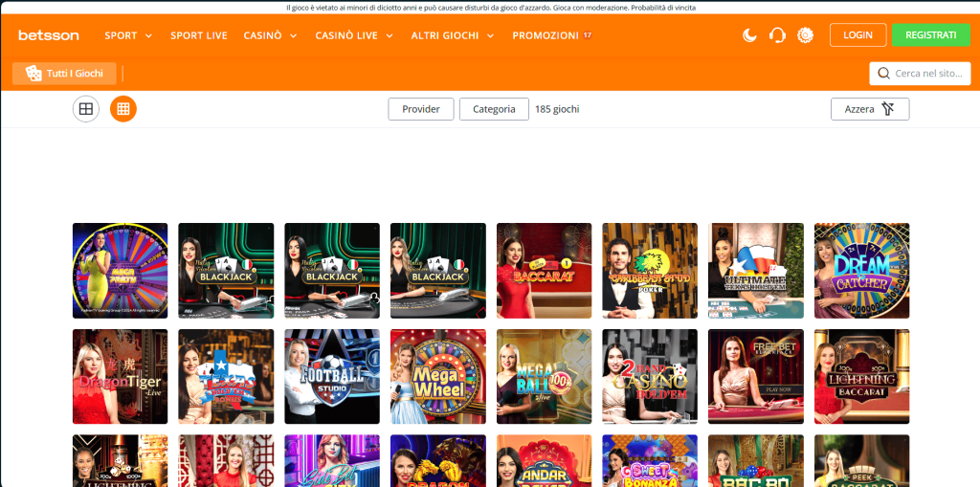Switch to large grid view
980x487 pixels.
(86, 109)
